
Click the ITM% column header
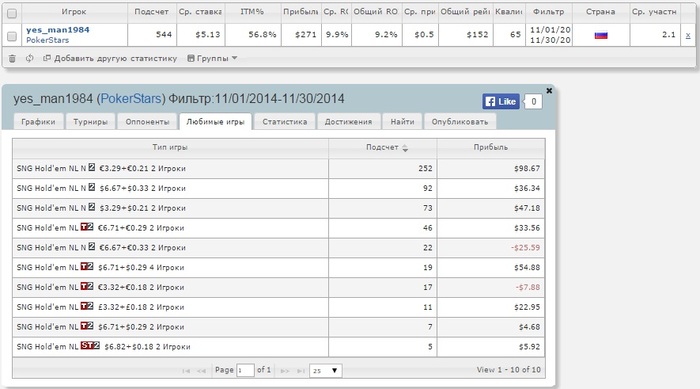(x=253, y=12)
